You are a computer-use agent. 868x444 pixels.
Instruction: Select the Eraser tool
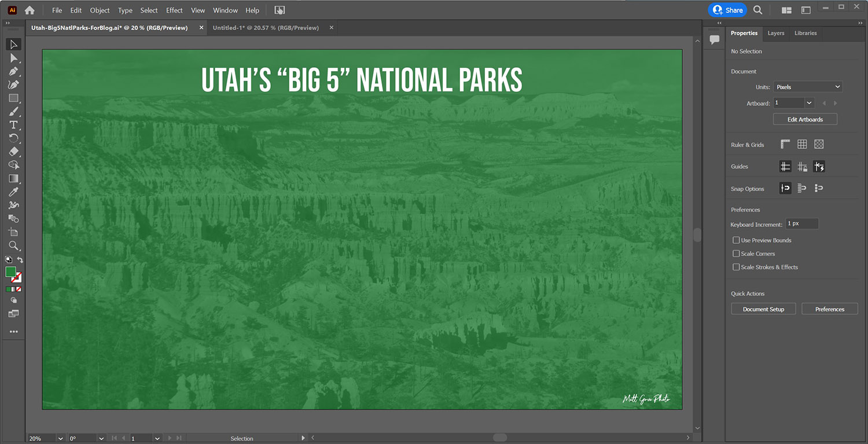tap(13, 152)
